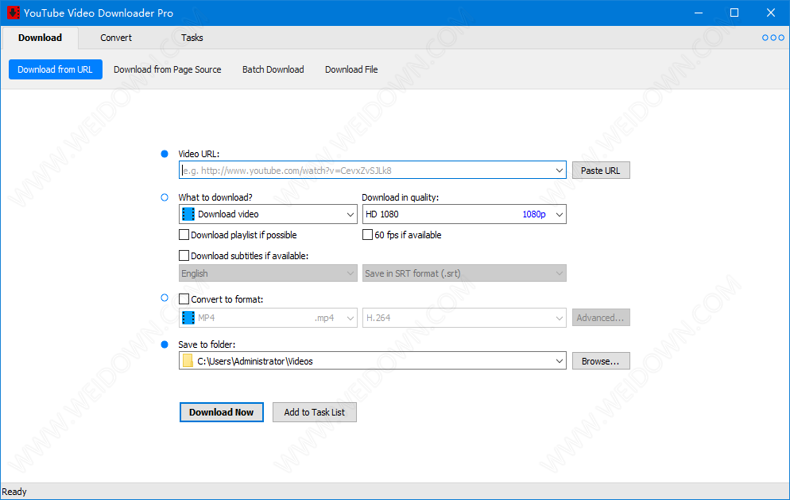Switch to the Convert tab
The width and height of the screenshot is (790, 500).
116,38
